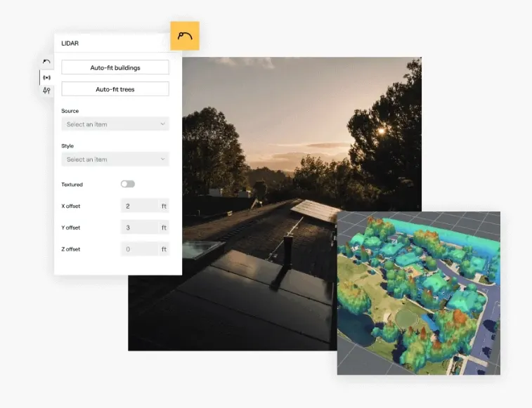The height and width of the screenshot is (408, 532).
Task: Click the Style dropdown chevron arrow
Action: pos(162,159)
